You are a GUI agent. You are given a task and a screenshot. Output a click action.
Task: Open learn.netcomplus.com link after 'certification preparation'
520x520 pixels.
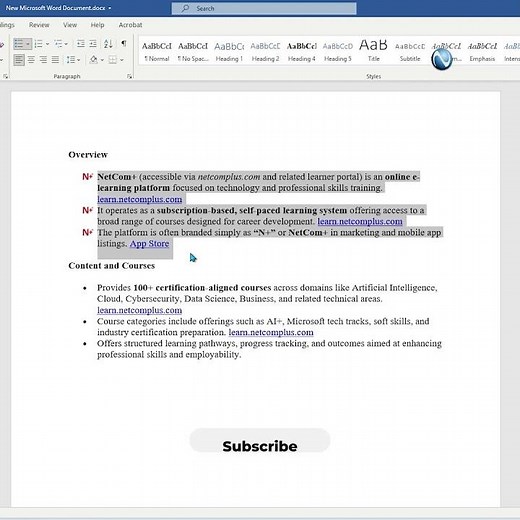[271, 332]
